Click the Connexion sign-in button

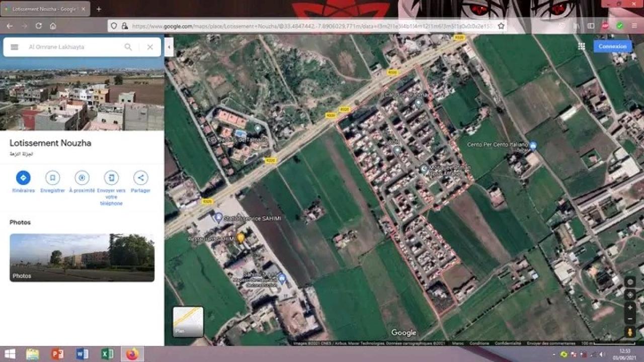[x=612, y=46]
